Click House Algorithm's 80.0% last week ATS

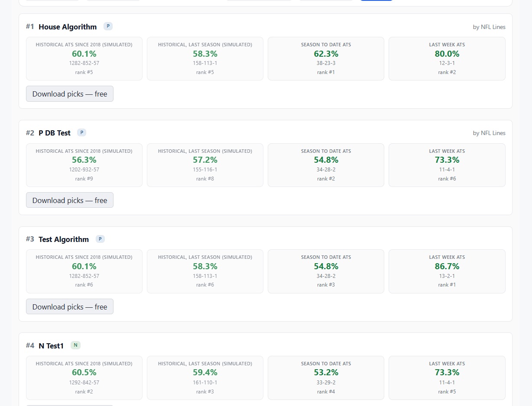click(x=447, y=54)
